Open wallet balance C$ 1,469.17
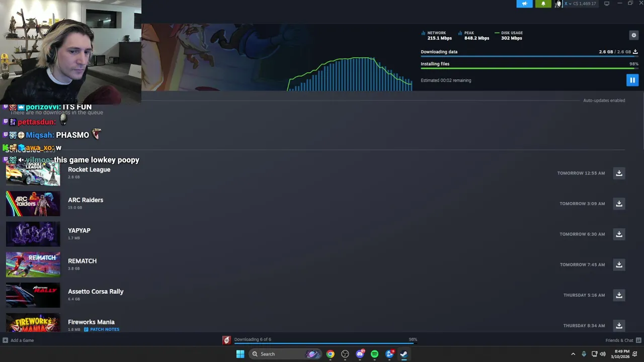This screenshot has width=644, height=362. click(585, 4)
